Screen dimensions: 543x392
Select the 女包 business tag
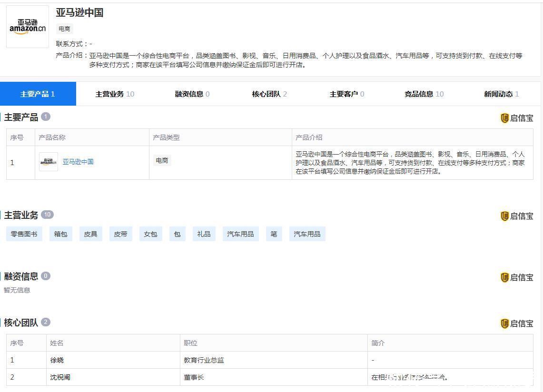[151, 234]
